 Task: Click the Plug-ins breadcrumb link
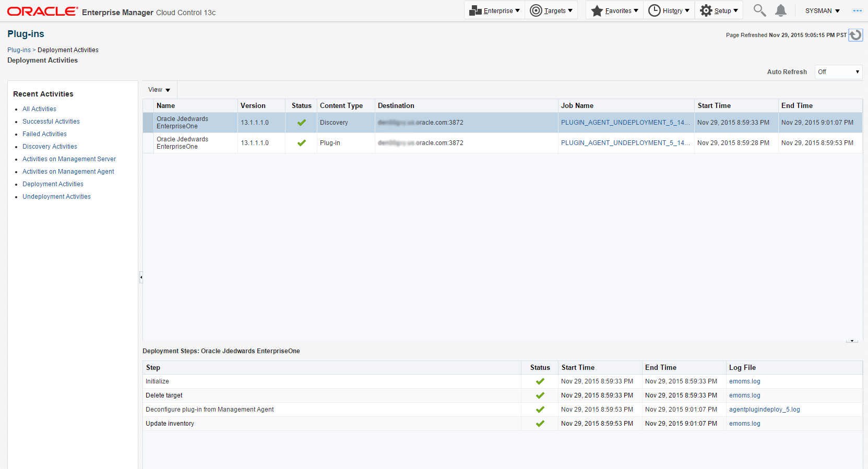[19, 50]
